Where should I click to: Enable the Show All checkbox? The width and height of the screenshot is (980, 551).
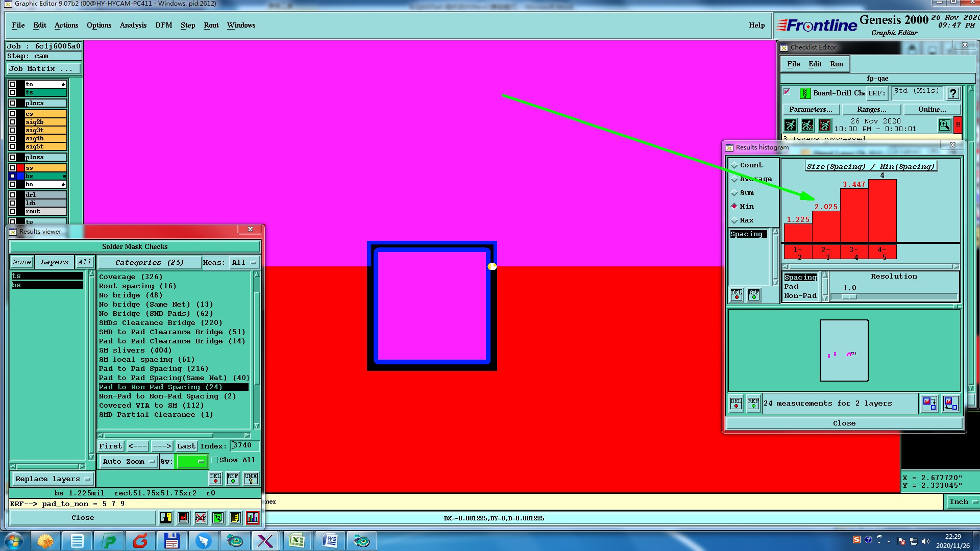point(215,460)
